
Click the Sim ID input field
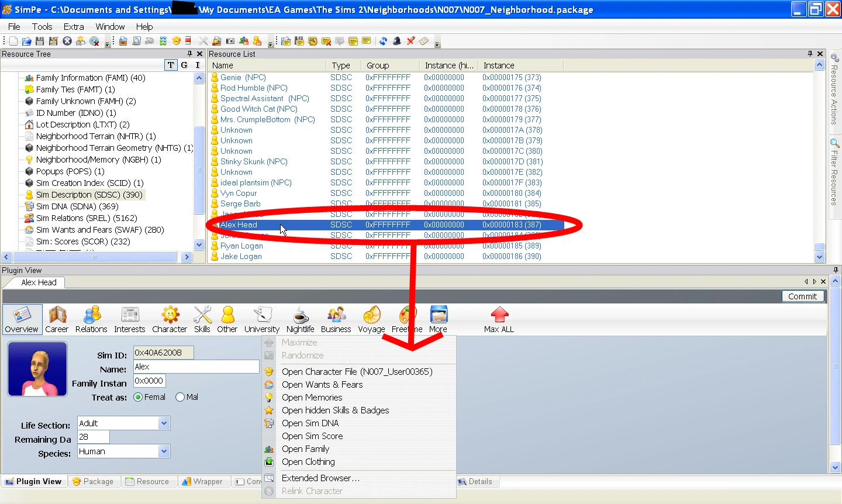point(164,353)
